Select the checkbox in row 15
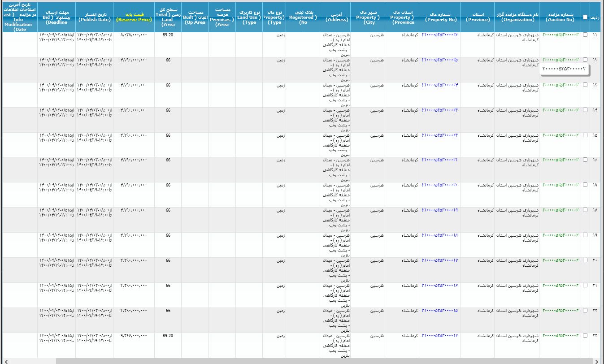The image size is (604, 364). point(585,135)
